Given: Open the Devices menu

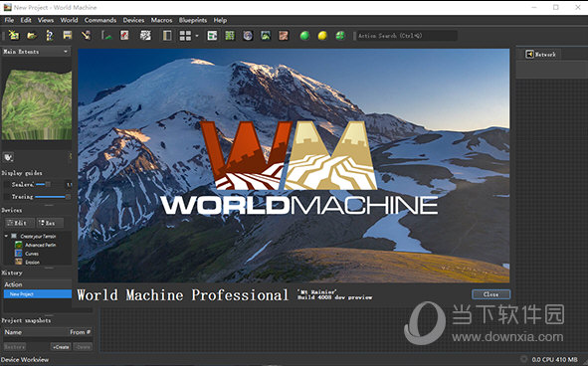Looking at the screenshot, I should click(x=133, y=20).
